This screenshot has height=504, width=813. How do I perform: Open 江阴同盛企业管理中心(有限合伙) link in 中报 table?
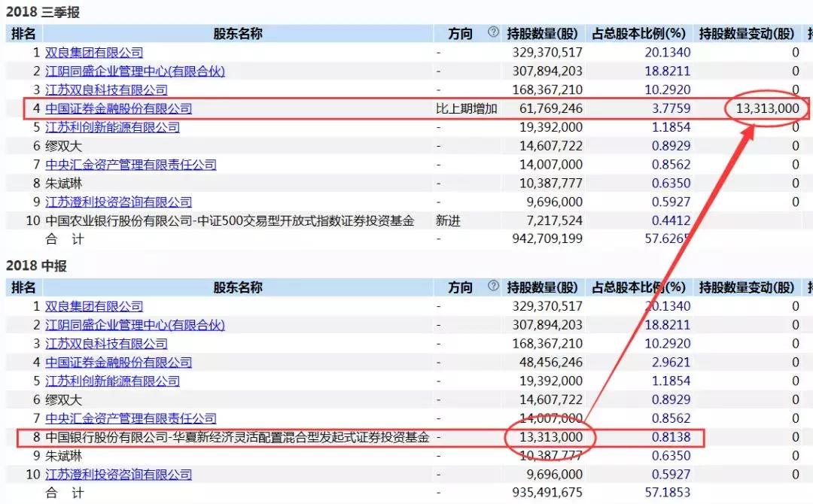pos(135,325)
